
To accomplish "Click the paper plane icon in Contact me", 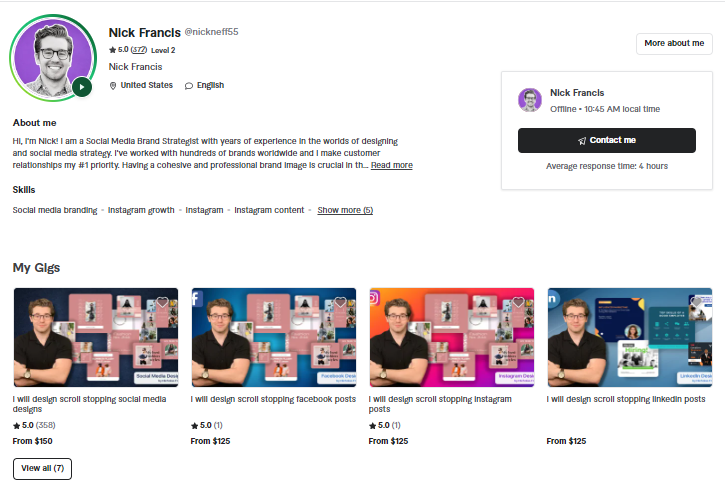I will click(x=582, y=141).
